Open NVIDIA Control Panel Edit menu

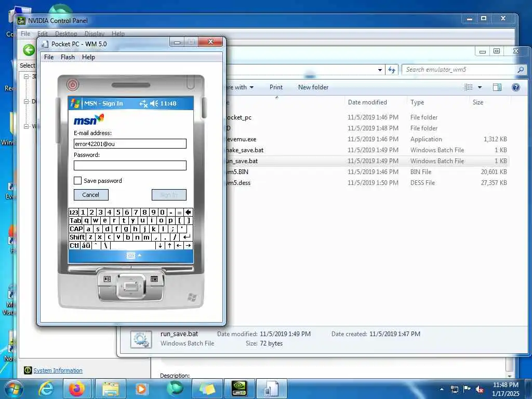pyautogui.click(x=43, y=34)
